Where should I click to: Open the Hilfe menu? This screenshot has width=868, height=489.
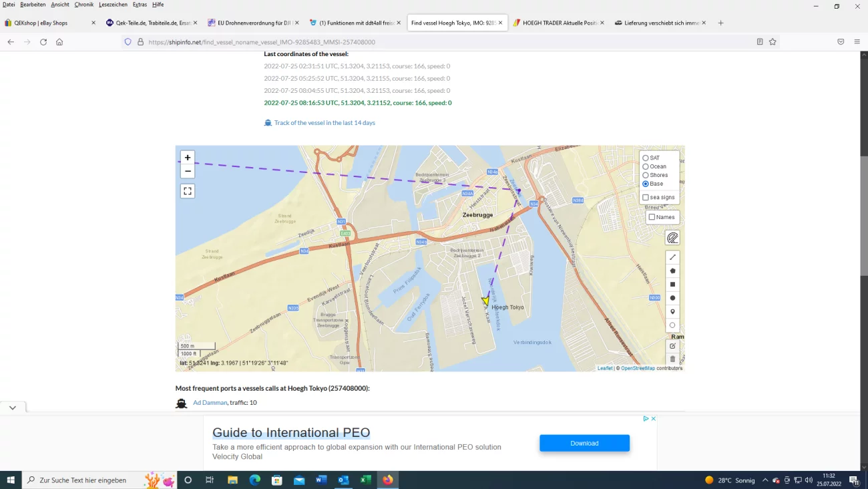pos(158,5)
